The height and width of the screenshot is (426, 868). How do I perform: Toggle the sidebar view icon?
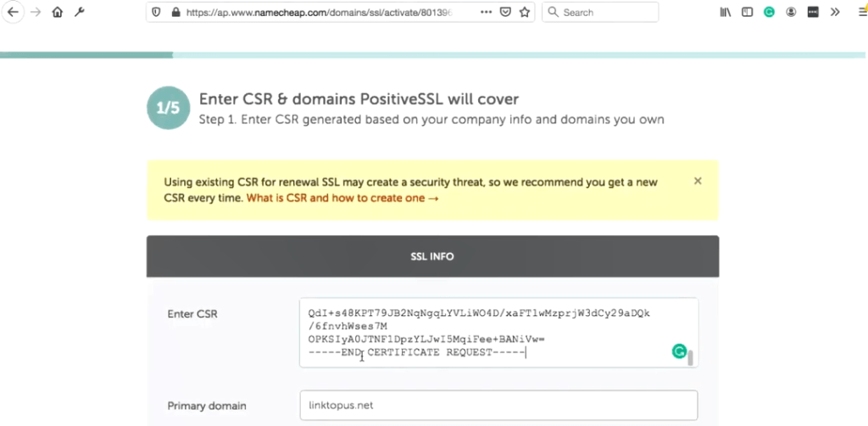coord(748,12)
